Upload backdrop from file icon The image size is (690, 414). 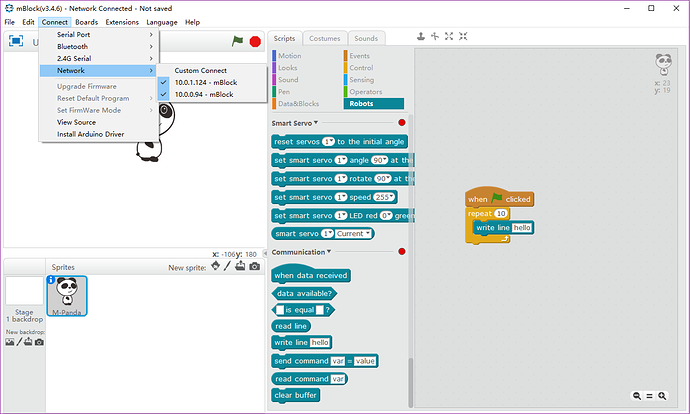(x=28, y=341)
